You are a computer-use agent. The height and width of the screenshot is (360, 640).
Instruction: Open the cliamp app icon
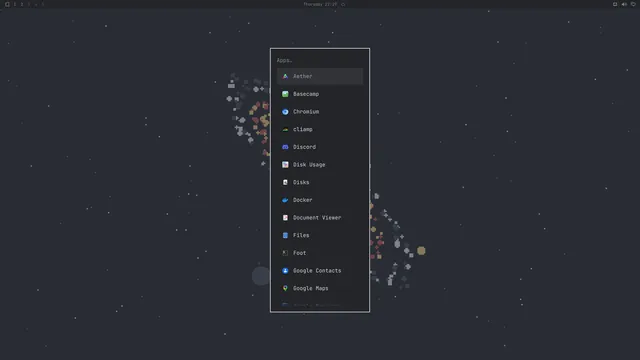point(285,129)
